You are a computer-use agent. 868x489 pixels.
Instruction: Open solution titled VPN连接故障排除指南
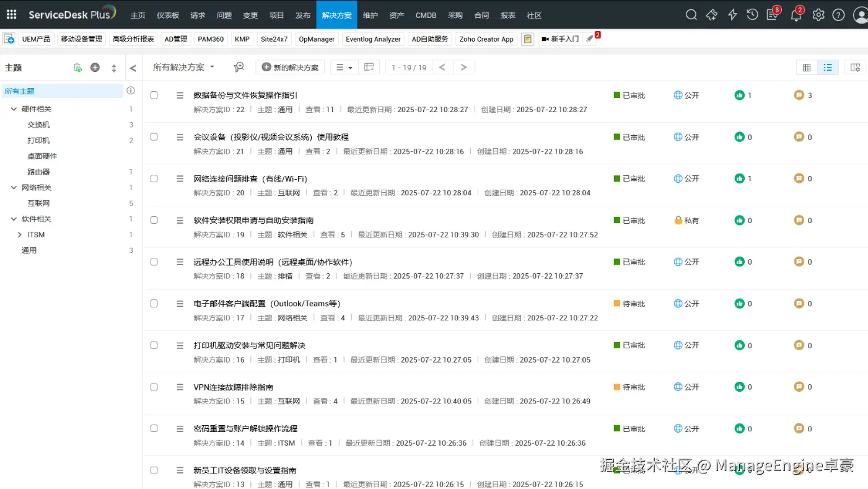click(233, 387)
